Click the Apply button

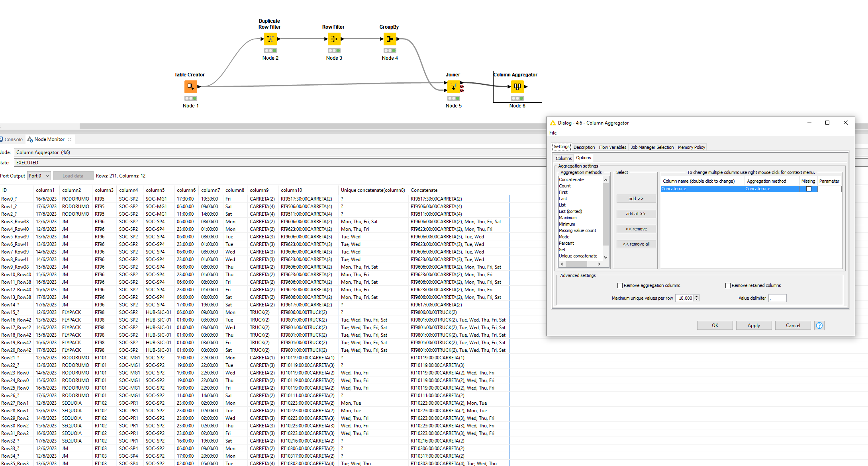coord(754,326)
